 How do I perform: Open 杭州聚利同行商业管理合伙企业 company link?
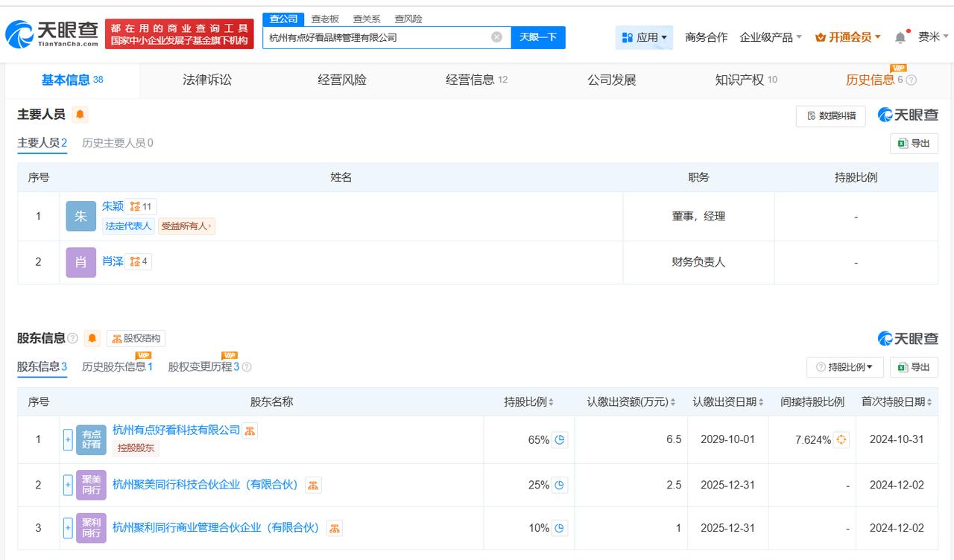pyautogui.click(x=215, y=528)
